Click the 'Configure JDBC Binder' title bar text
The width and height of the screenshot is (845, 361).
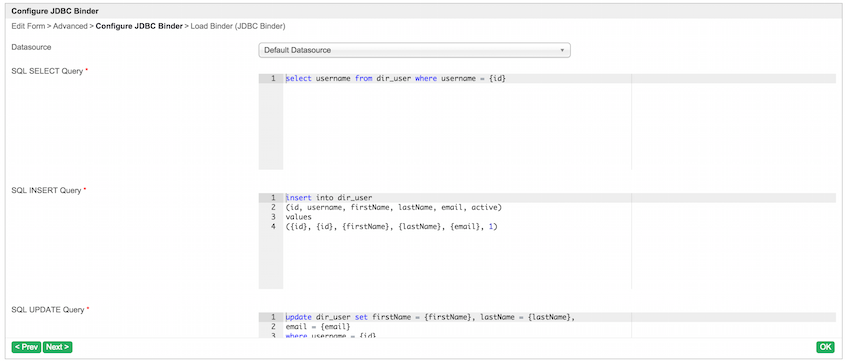click(55, 11)
